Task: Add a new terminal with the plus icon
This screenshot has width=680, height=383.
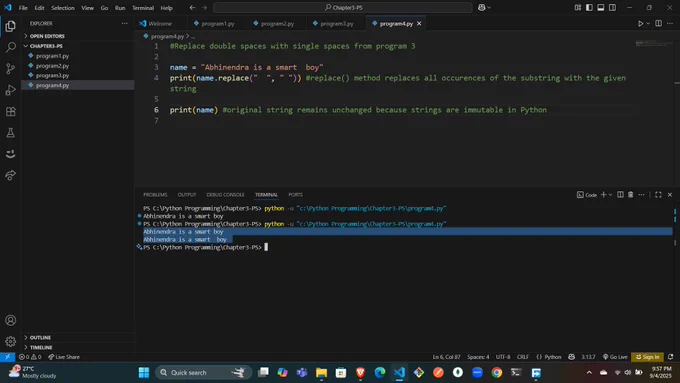Action: (x=603, y=195)
